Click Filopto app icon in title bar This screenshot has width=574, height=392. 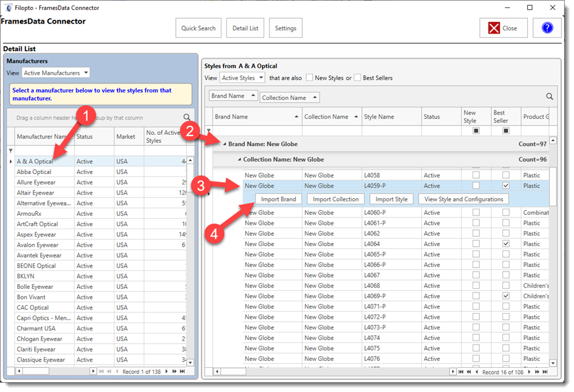tap(8, 7)
